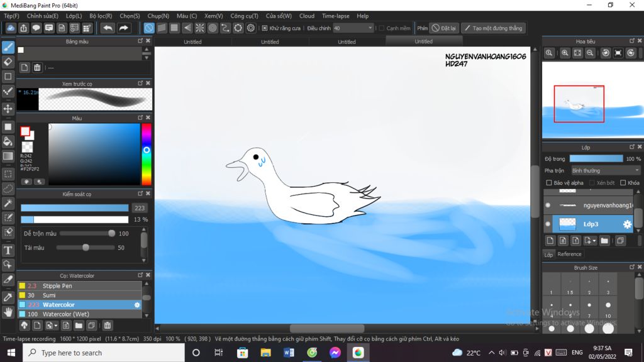Screen dimensions: 644x362
Task: Click the rainbow hue bar
Action: 146,155
